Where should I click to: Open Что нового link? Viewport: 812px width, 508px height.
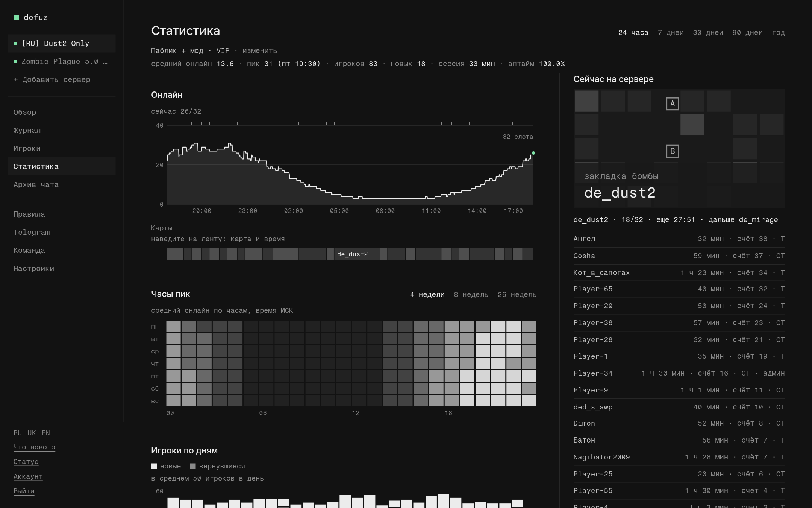34,447
